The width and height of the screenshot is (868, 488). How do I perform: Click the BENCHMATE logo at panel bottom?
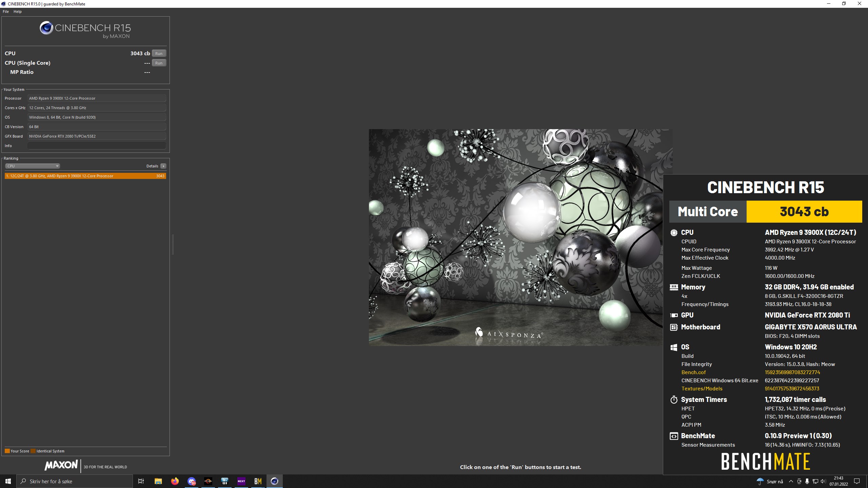pos(766,462)
